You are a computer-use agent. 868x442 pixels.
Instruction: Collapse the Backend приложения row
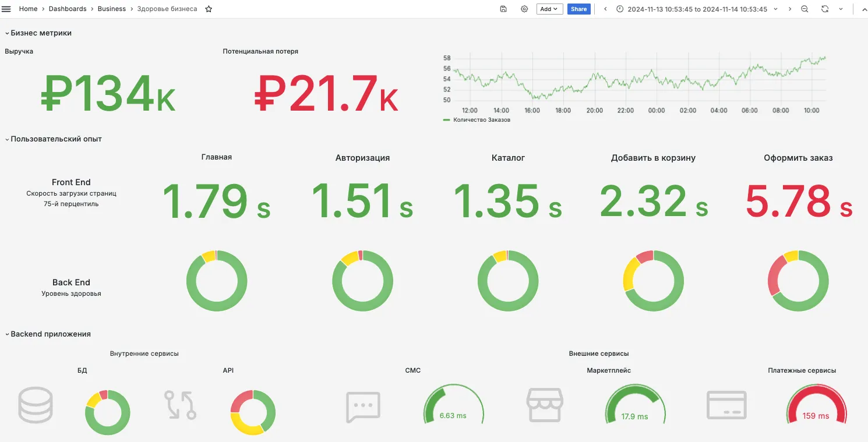tap(48, 334)
